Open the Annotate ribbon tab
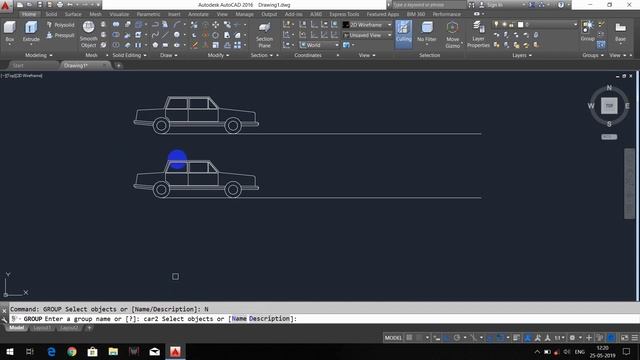This screenshot has height=360, width=640. 198,14
